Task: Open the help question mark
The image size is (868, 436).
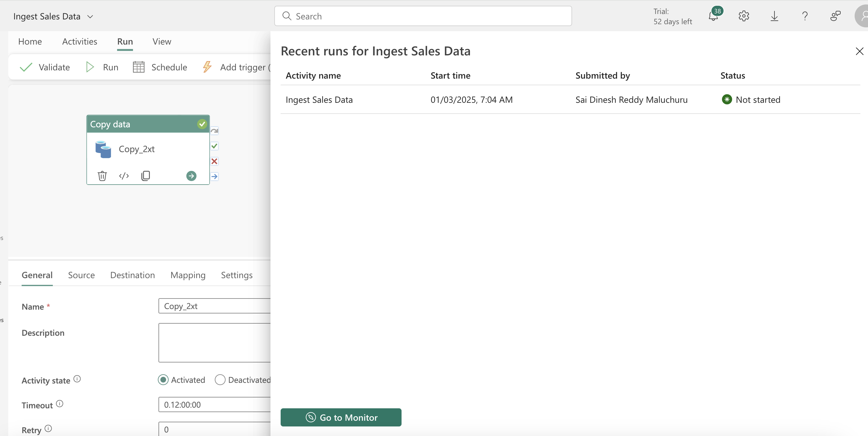Action: click(805, 16)
